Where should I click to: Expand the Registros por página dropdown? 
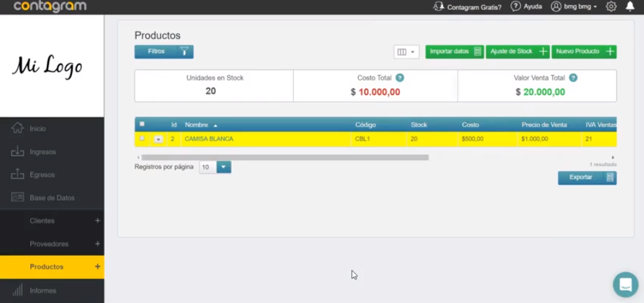click(223, 167)
